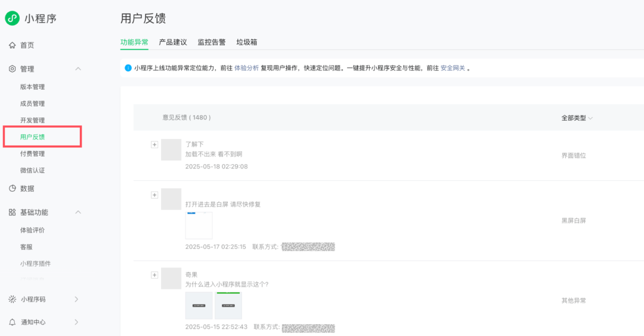Click the pie chart icon beside 数据
Viewport: 644px width, 336px height.
tap(13, 189)
